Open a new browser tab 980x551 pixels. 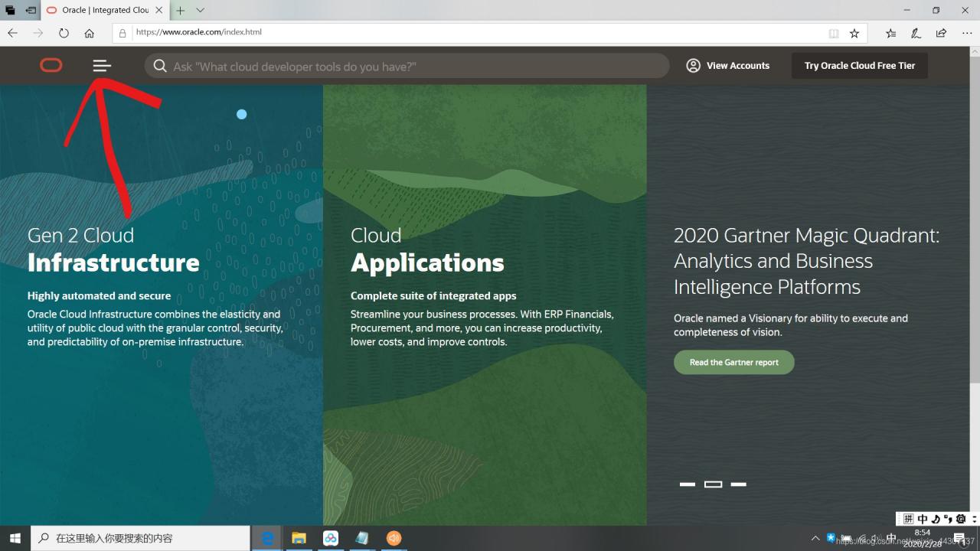pos(181,10)
